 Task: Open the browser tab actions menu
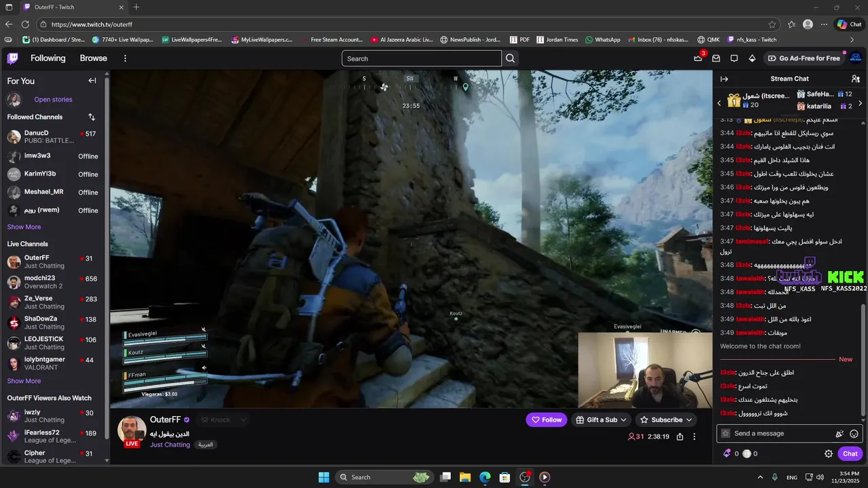[x=9, y=7]
